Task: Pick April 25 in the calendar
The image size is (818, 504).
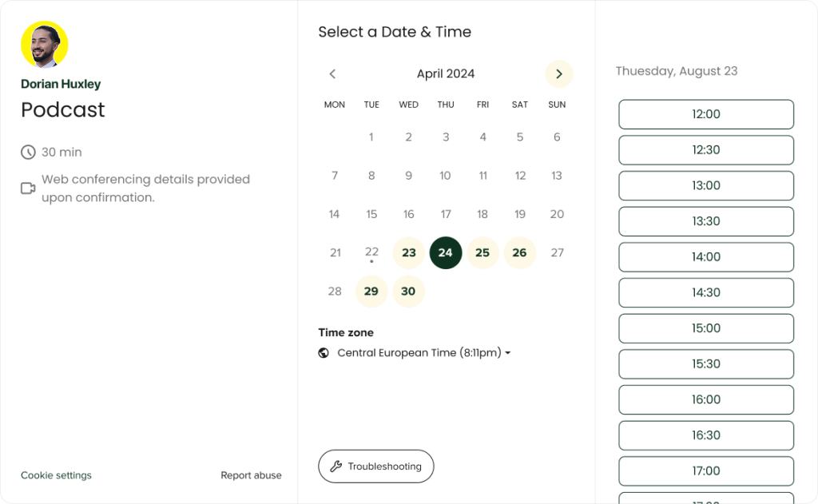Action: click(x=482, y=253)
